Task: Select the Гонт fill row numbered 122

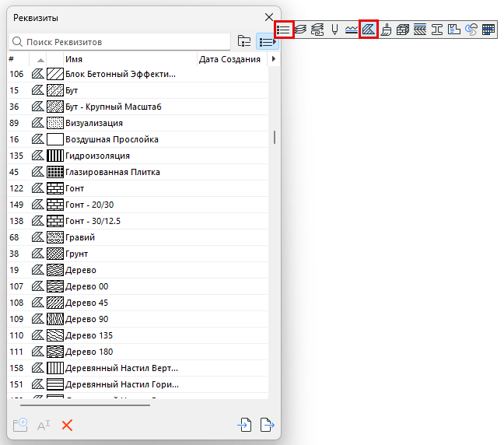Action: point(138,188)
